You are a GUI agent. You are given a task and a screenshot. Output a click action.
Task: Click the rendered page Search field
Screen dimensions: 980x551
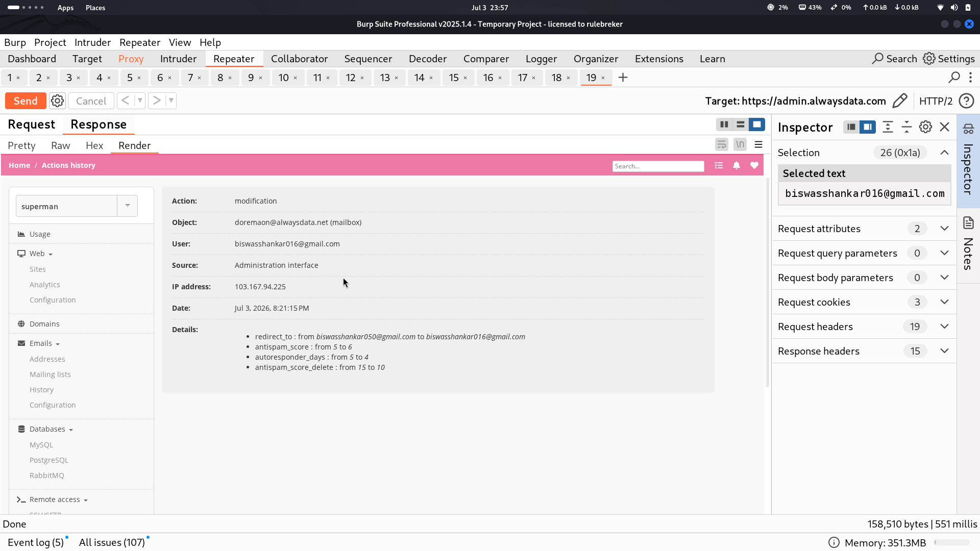pos(658,166)
